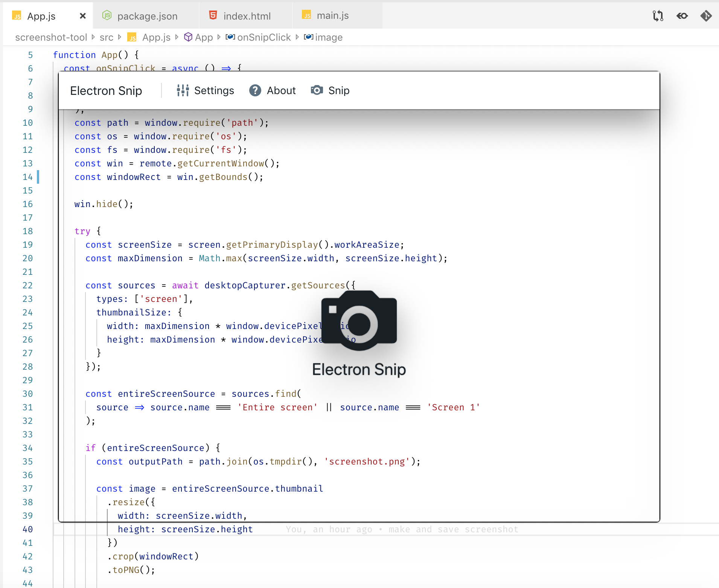Click the string 'screenshot.png' in the code
This screenshot has height=588, width=719.
(x=367, y=462)
